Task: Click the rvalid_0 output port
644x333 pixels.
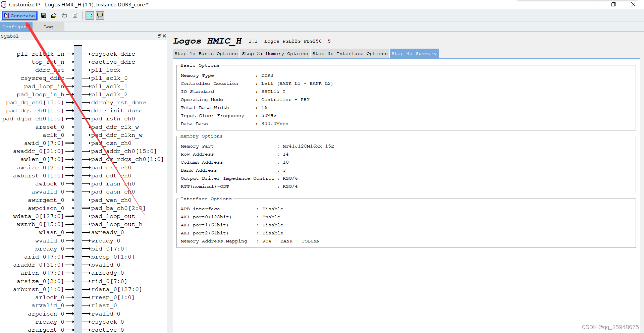Action: [106, 314]
